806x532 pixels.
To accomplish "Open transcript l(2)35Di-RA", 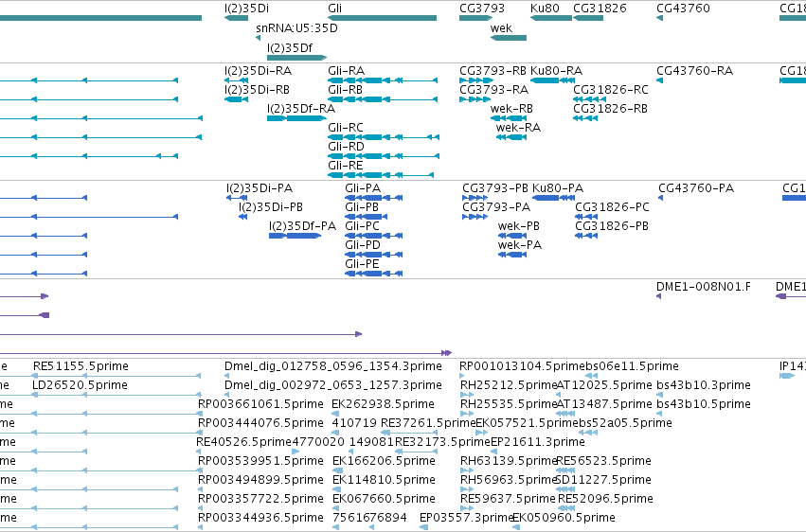I will pos(237,80).
